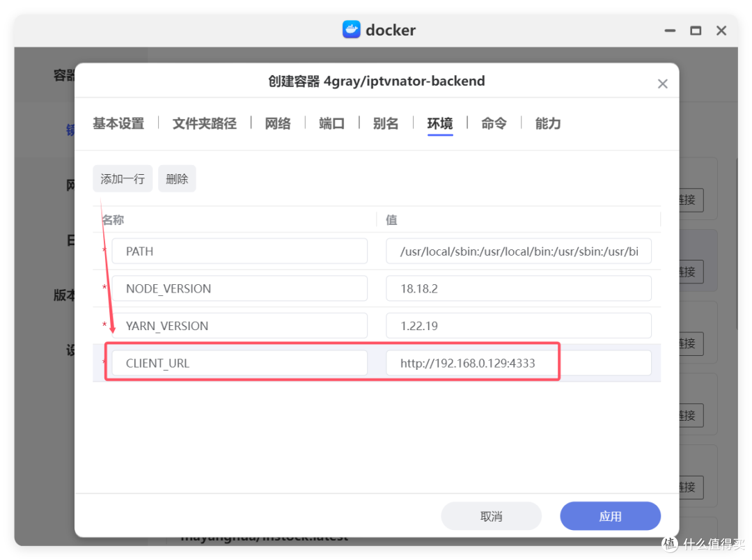The width and height of the screenshot is (752, 560).
Task: Apply the container settings with 应用
Action: pos(610,515)
